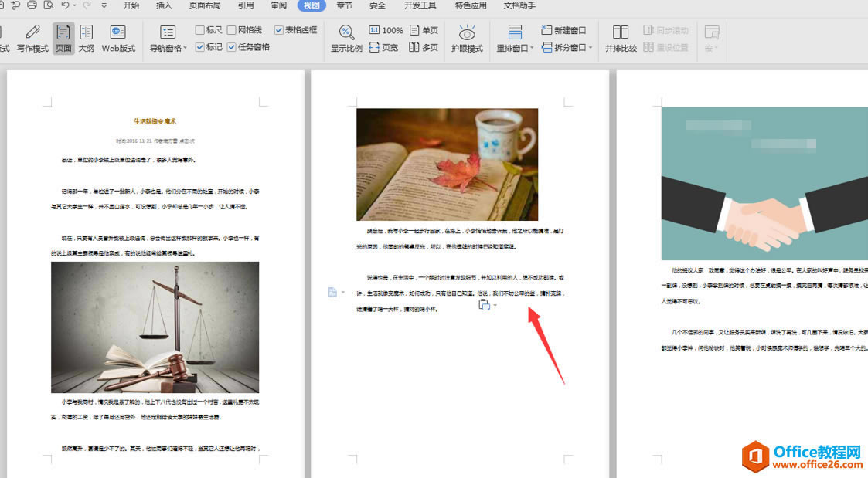
Task: Enable the 网格线 gridlines checkbox
Action: click(x=231, y=30)
